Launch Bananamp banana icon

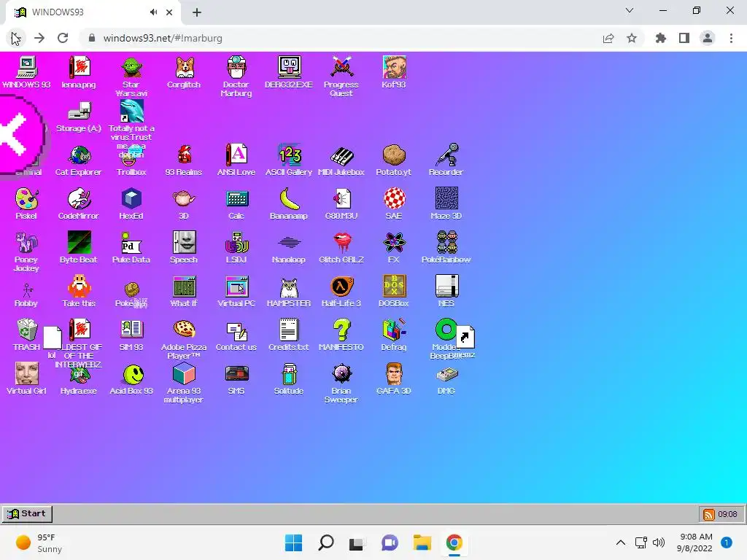click(x=289, y=199)
